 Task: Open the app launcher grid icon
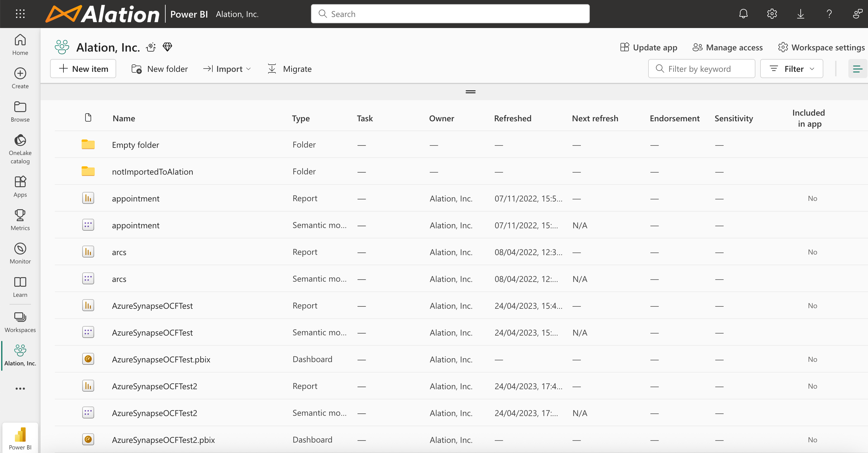point(20,14)
